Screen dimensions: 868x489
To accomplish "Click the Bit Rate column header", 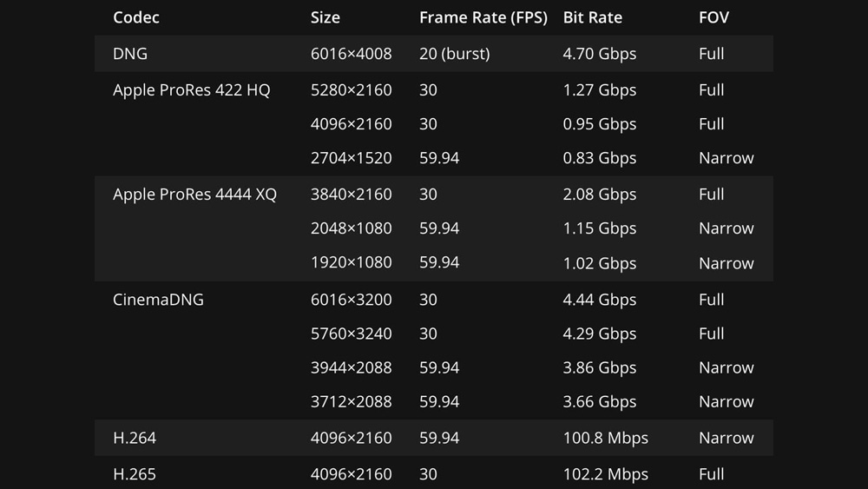I will click(x=592, y=17).
